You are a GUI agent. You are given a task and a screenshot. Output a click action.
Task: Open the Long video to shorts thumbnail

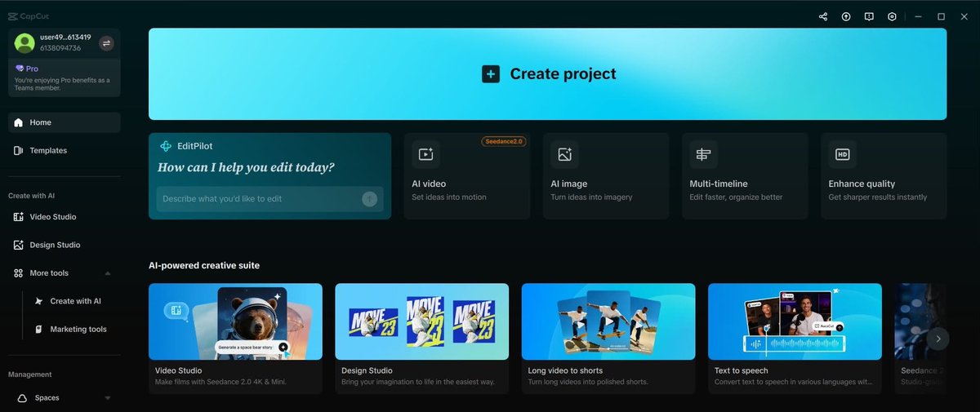608,321
